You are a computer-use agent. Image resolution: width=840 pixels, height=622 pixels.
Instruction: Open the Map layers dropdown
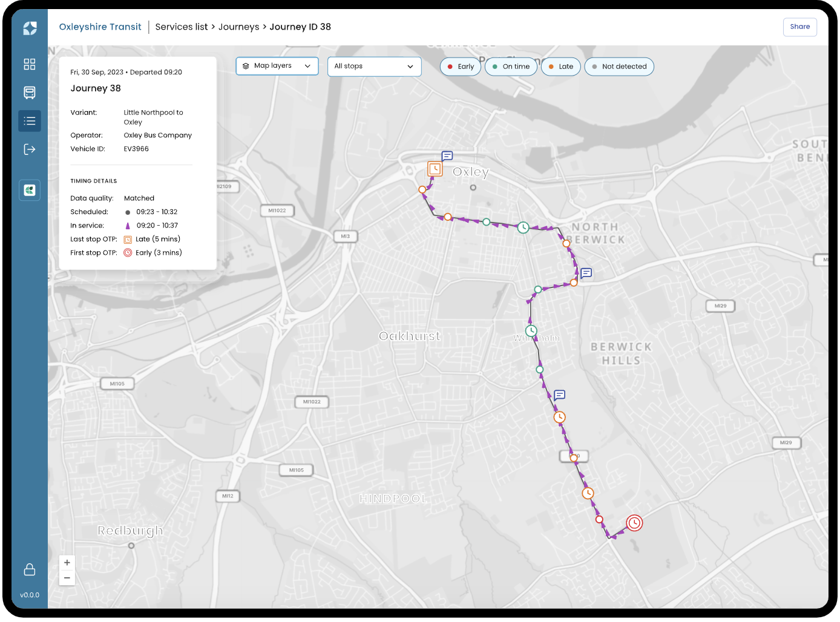277,66
